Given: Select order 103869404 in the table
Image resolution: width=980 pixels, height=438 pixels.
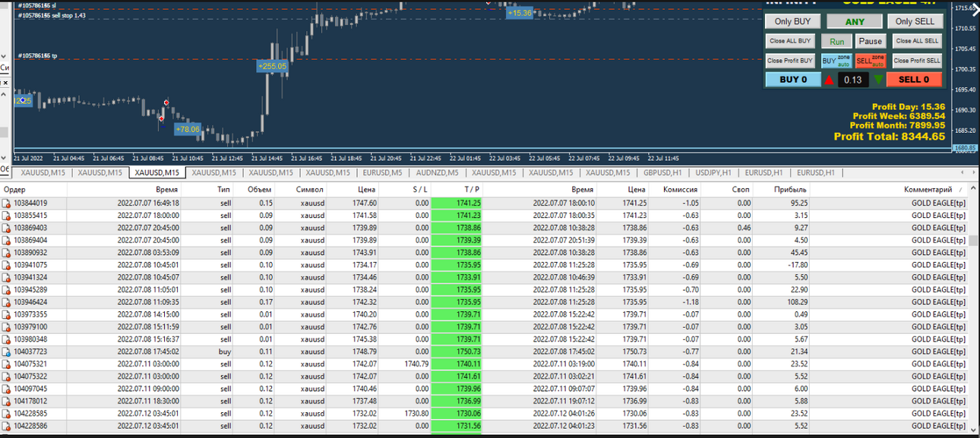Looking at the screenshot, I should click(x=484, y=241).
